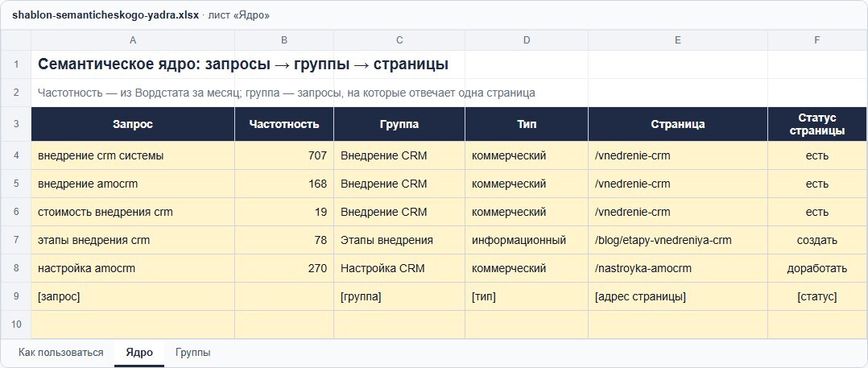Select column D header
Image resolution: width=868 pixels, height=368 pixels.
[527, 39]
